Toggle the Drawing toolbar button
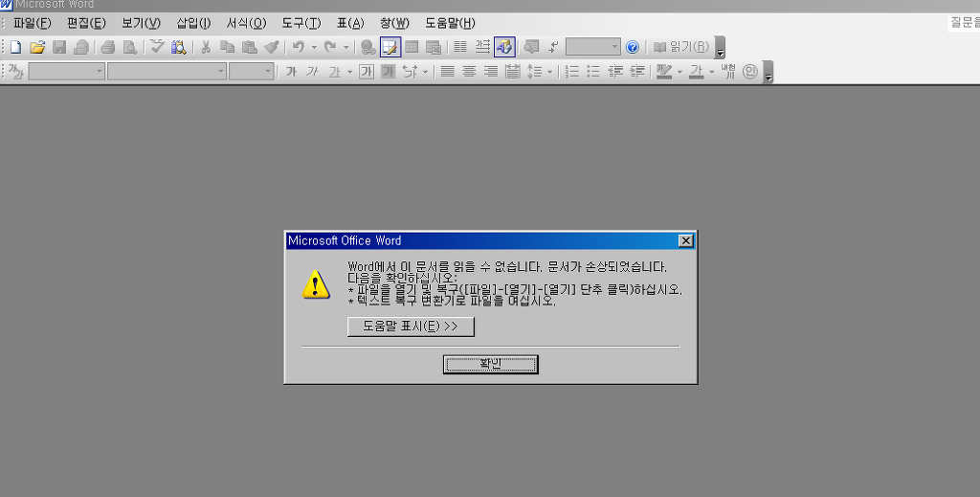Image resolution: width=980 pixels, height=497 pixels. coord(505,47)
